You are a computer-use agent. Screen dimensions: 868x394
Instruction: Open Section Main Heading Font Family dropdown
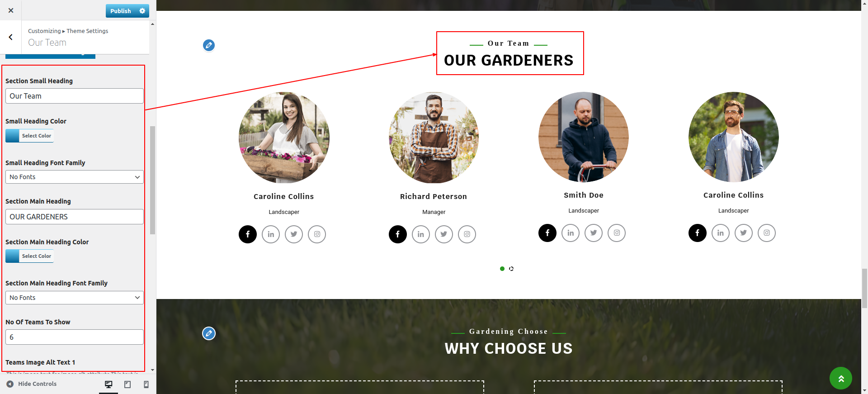[x=75, y=298]
